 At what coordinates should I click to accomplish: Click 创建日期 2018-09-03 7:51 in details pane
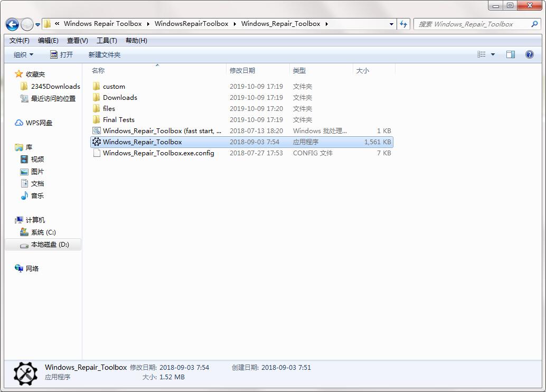click(271, 367)
